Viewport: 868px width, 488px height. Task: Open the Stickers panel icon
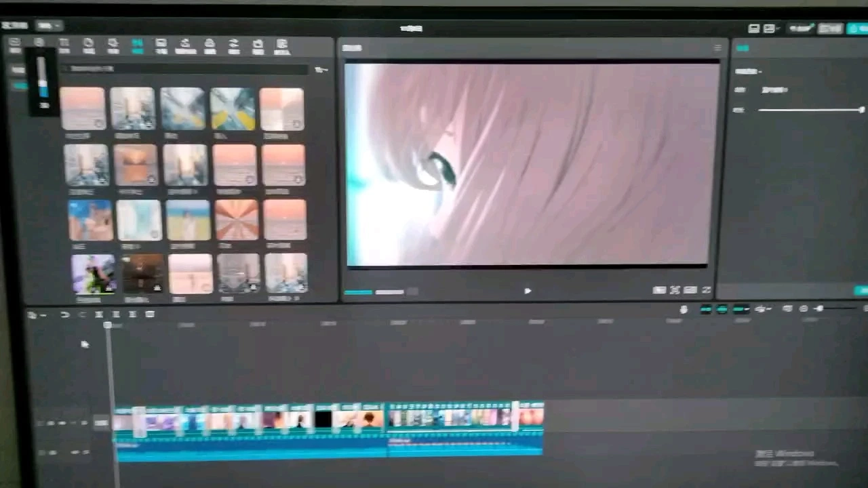click(x=88, y=45)
